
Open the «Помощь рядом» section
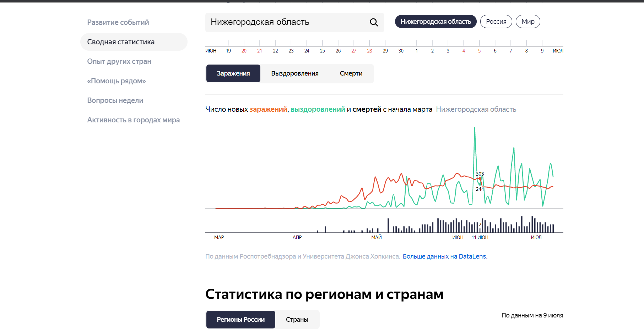click(x=116, y=81)
